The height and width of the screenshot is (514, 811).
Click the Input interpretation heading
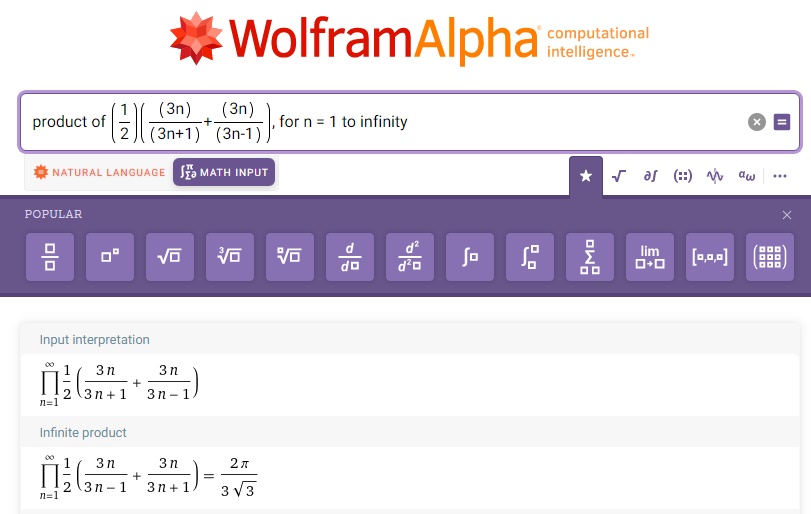coord(95,340)
